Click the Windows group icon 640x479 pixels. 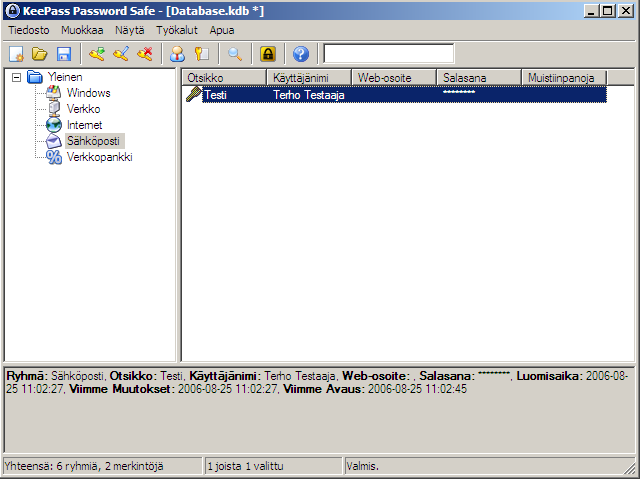pyautogui.click(x=53, y=93)
